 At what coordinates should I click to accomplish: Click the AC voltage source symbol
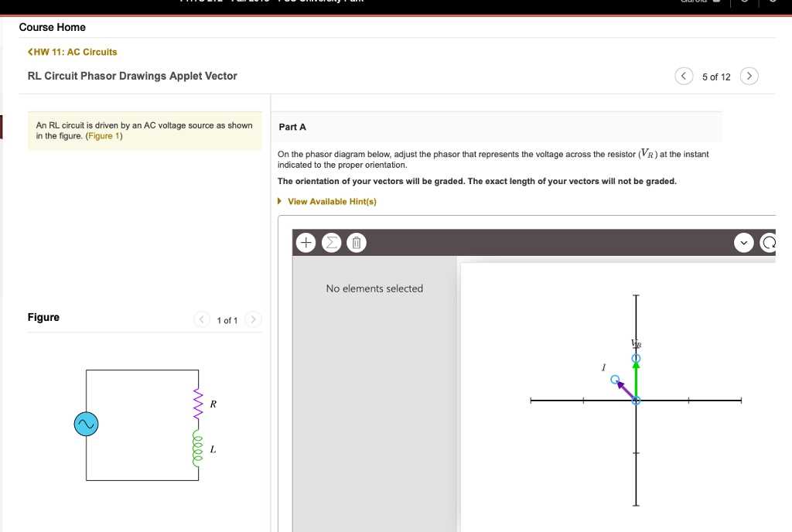coord(87,424)
